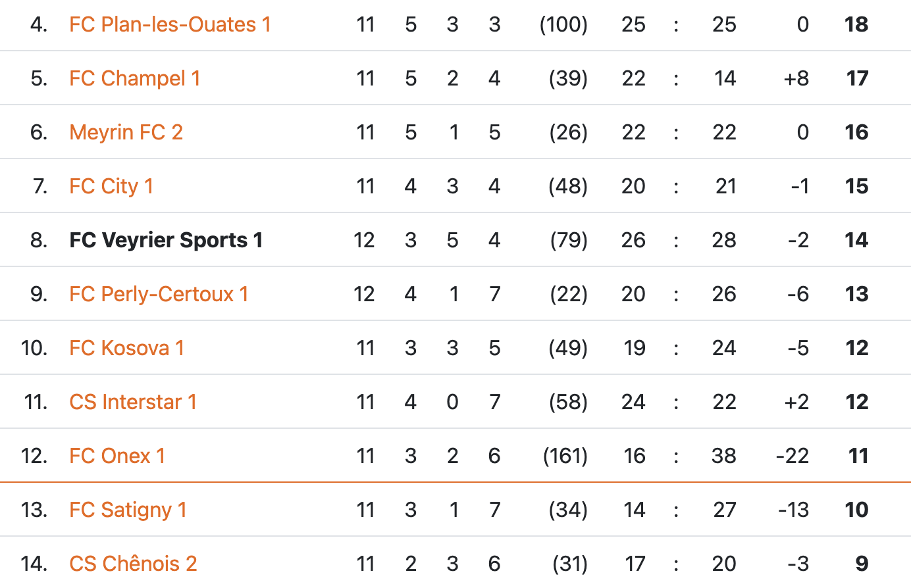Click the CS Interstar 1 link
The width and height of the screenshot is (911, 588).
133,403
